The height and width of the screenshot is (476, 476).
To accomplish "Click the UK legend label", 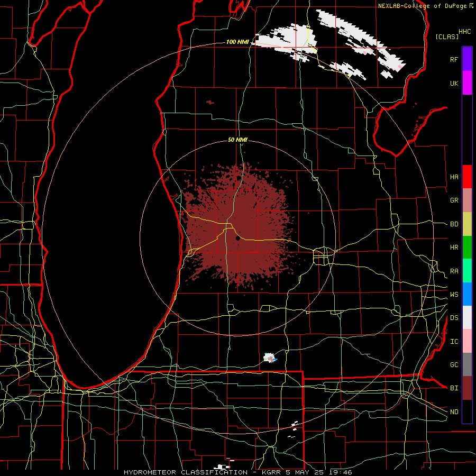I will 454,83.
